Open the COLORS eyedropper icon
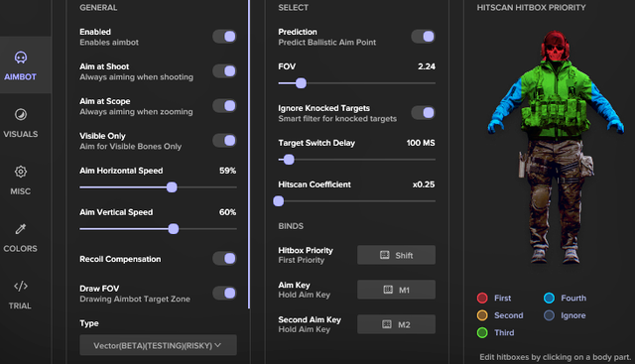The image size is (635, 364). (x=21, y=229)
